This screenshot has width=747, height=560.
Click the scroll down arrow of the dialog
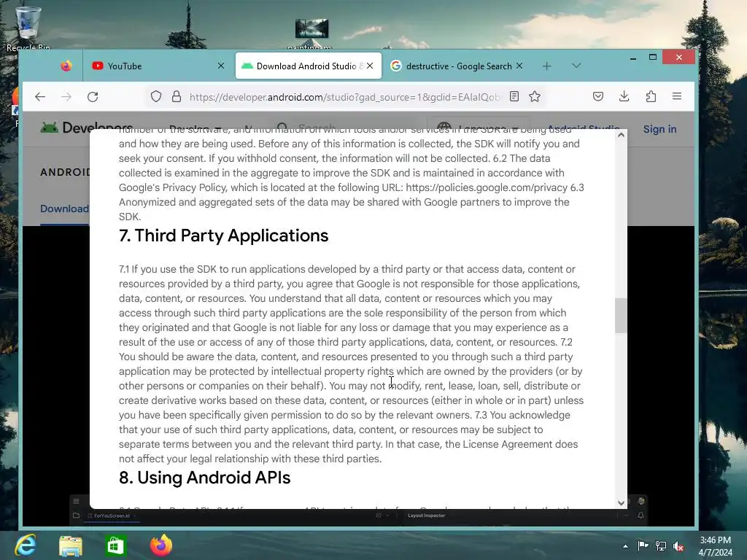tap(621, 502)
